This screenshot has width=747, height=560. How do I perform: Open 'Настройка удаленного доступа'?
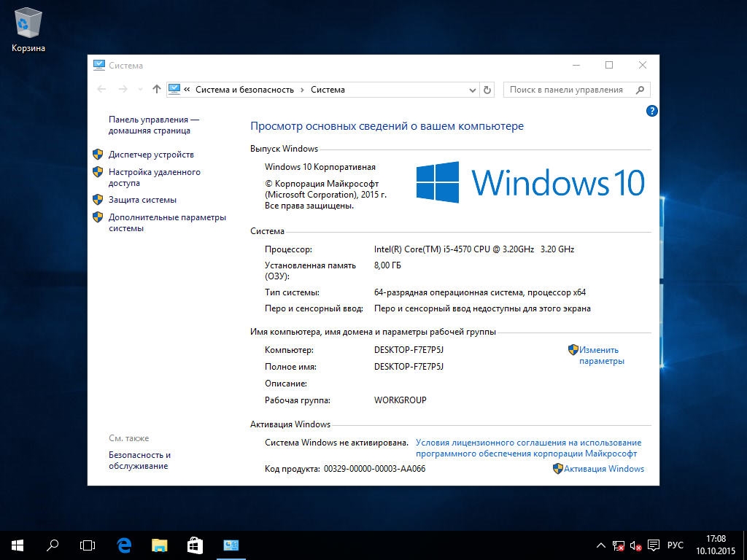coord(155,177)
